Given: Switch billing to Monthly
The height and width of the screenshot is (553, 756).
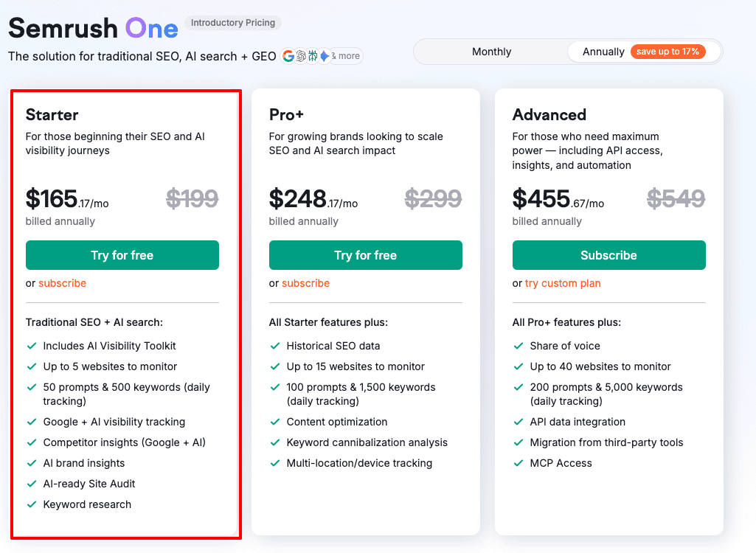Looking at the screenshot, I should click(x=491, y=52).
